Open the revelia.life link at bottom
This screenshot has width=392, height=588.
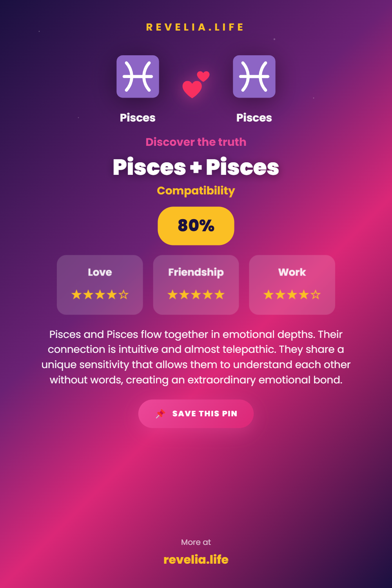pos(196,559)
